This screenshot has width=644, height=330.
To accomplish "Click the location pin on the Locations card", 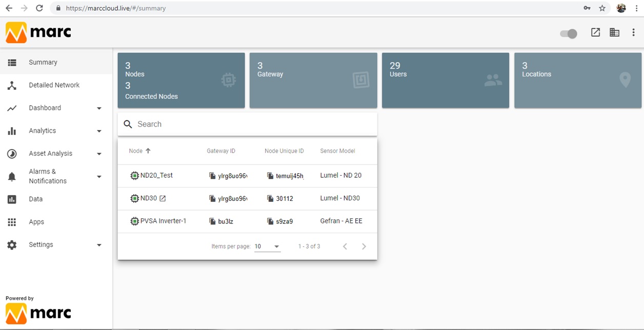I will point(625,80).
